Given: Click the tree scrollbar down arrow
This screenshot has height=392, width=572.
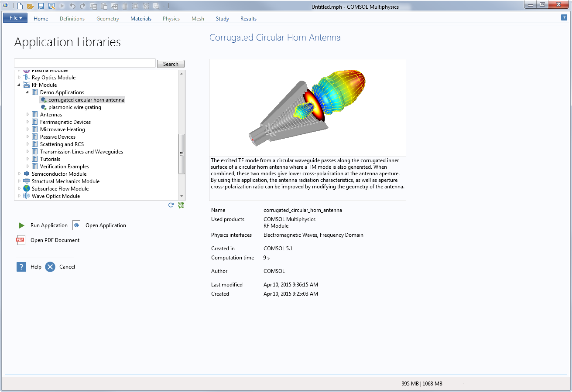Looking at the screenshot, I should pyautogui.click(x=182, y=197).
